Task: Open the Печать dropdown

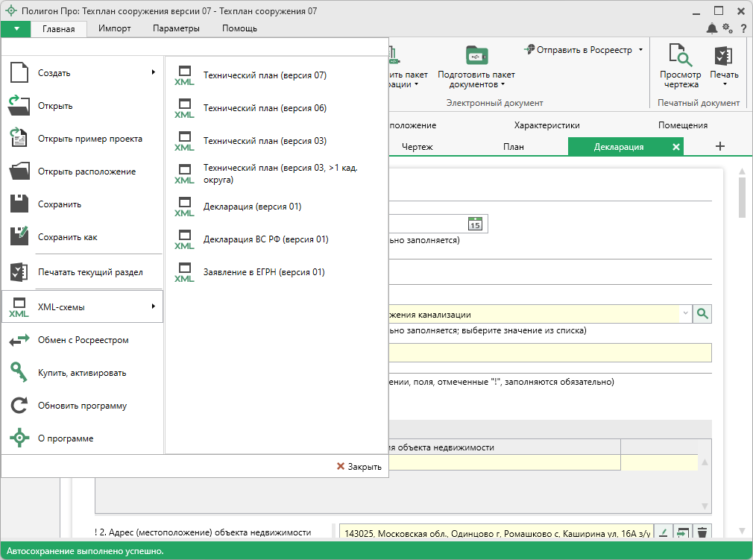Action: point(724,84)
